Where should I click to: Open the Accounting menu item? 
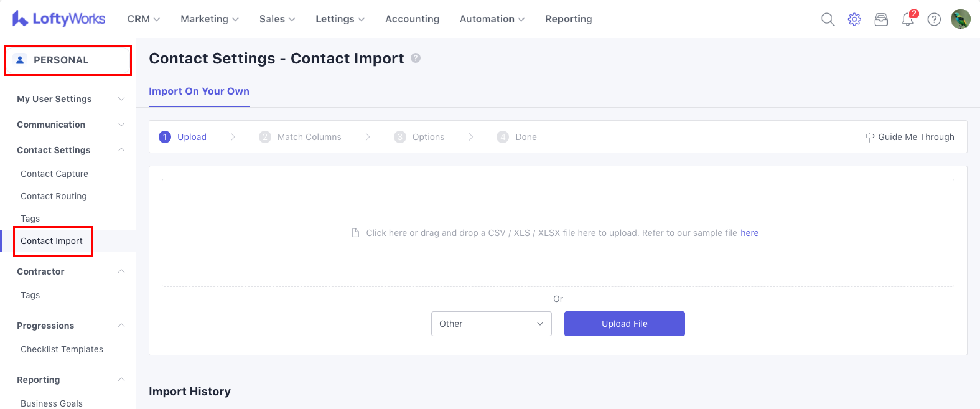[412, 19]
